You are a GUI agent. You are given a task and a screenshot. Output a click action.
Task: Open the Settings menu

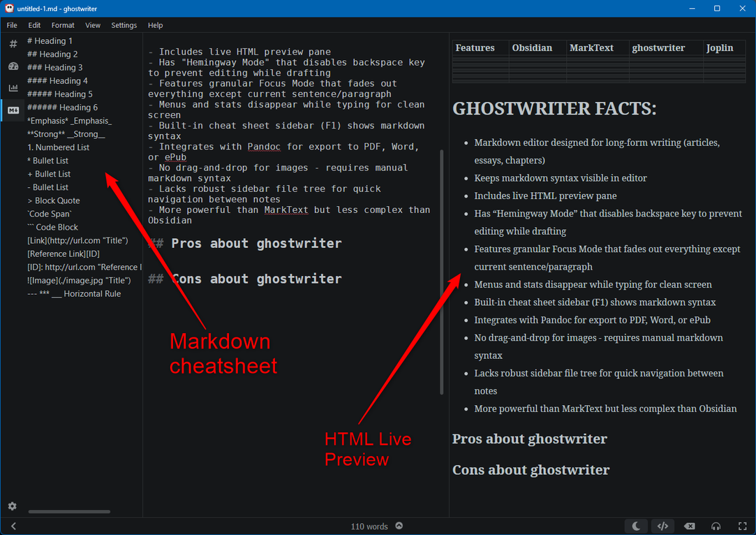pyautogui.click(x=124, y=25)
